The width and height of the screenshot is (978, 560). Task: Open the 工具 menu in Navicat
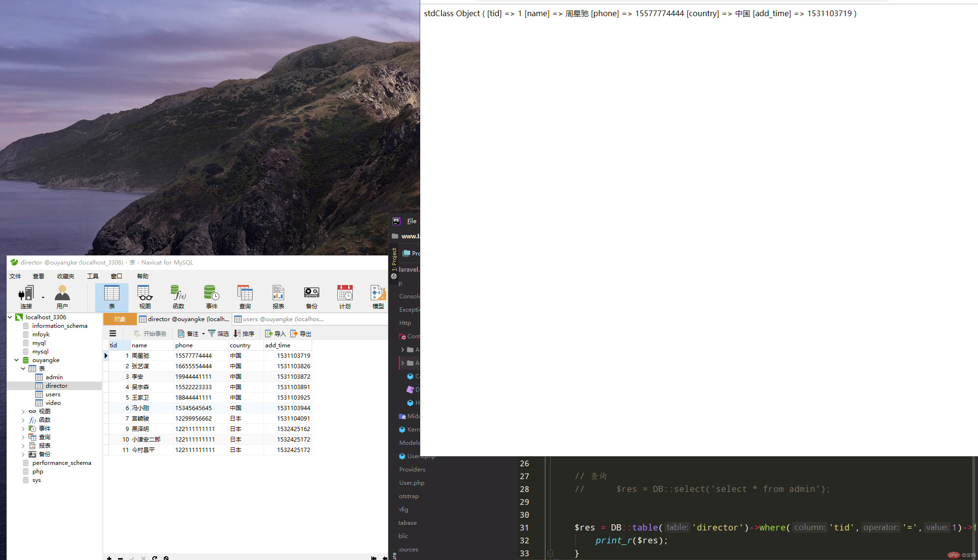pyautogui.click(x=93, y=276)
